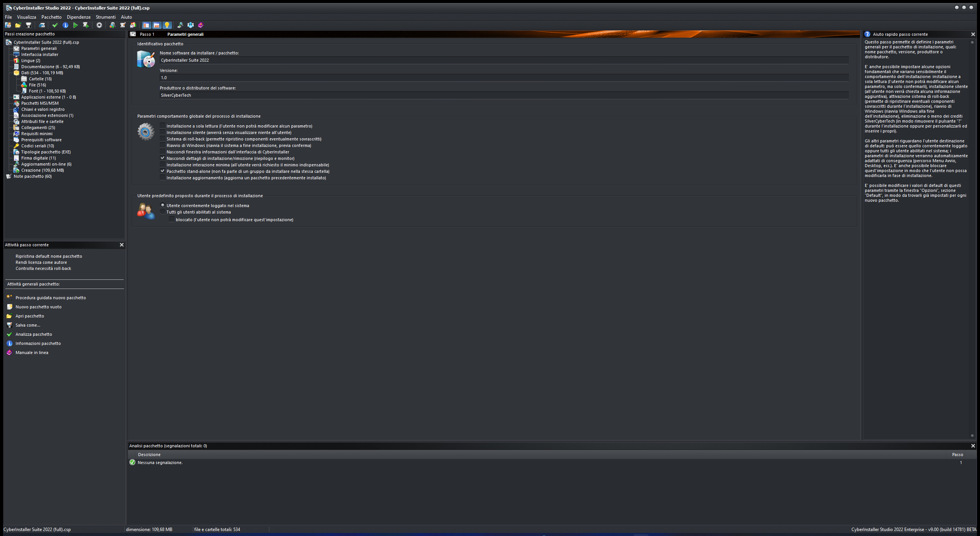The image size is (980, 536).
Task: Click the Produttore o distributore input field
Action: click(x=504, y=95)
